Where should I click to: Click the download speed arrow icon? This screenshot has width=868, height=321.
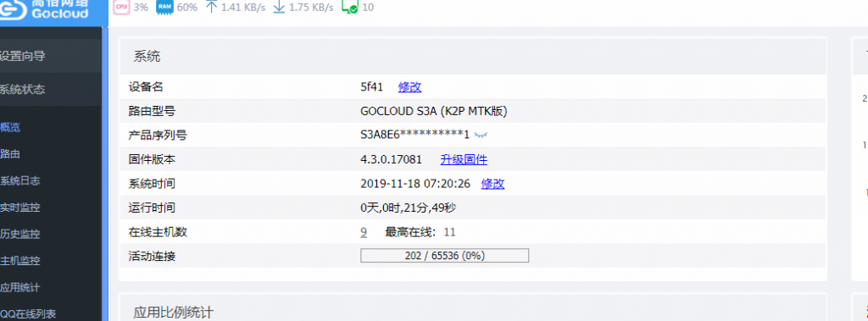coord(280,7)
